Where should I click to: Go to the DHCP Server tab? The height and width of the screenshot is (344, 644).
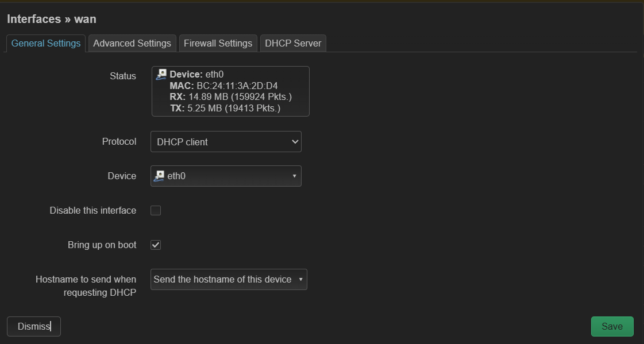[x=293, y=44]
